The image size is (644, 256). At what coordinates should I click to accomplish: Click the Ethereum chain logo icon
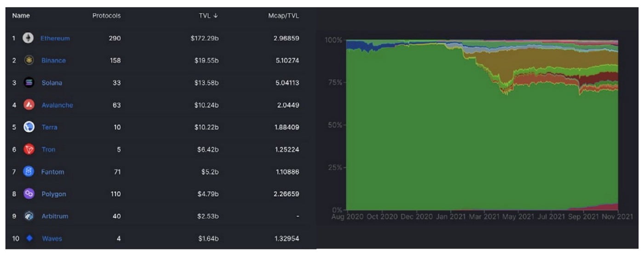(x=29, y=38)
